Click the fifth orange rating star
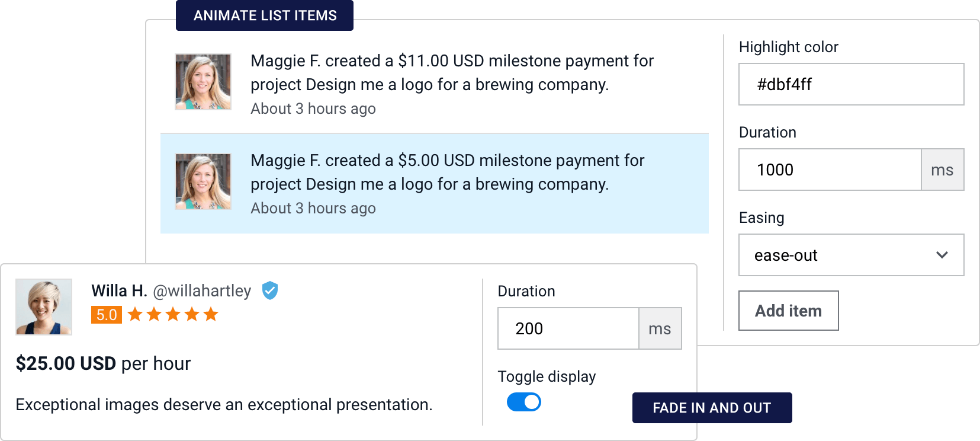 pos(211,314)
